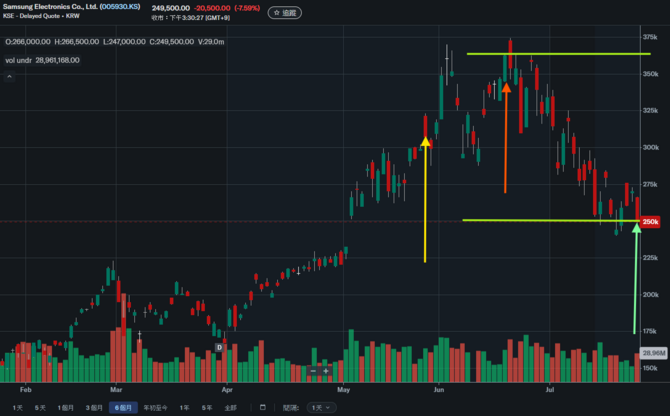Click the 150k price axis label
670x416 pixels.
[x=650, y=368]
